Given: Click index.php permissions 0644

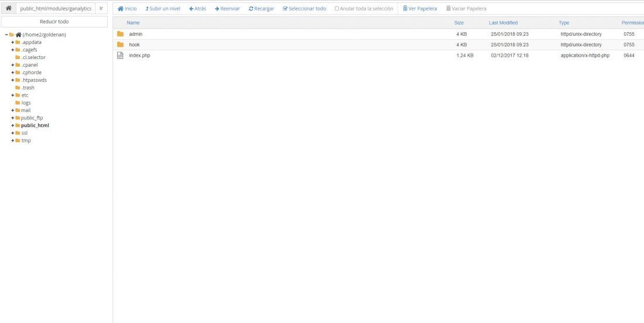Looking at the screenshot, I should point(629,56).
